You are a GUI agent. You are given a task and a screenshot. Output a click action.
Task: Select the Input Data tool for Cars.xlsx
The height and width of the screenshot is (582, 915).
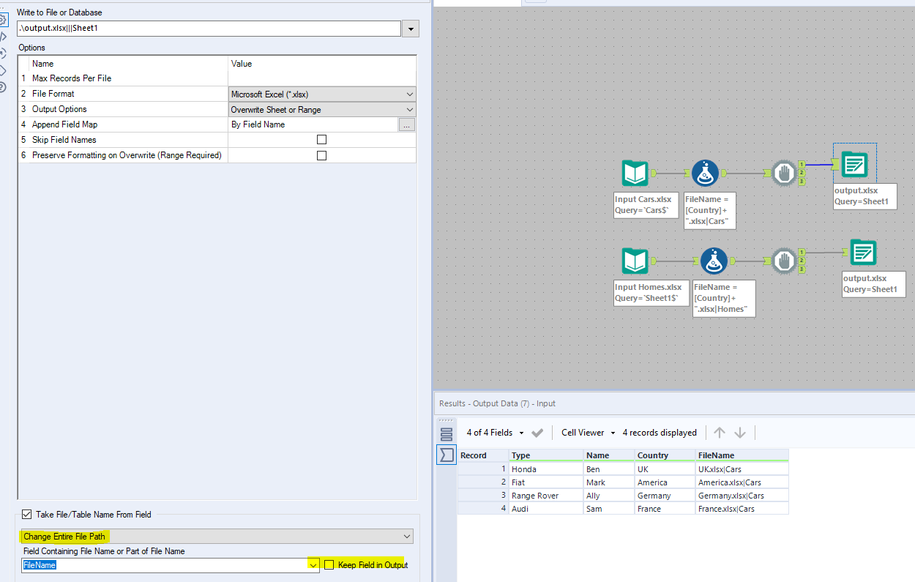(x=635, y=173)
